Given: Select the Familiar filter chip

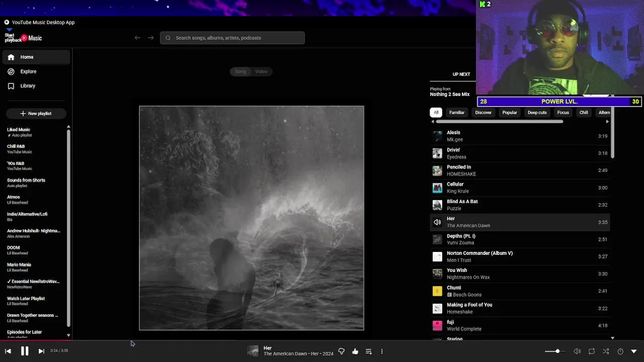Looking at the screenshot, I should tap(457, 113).
